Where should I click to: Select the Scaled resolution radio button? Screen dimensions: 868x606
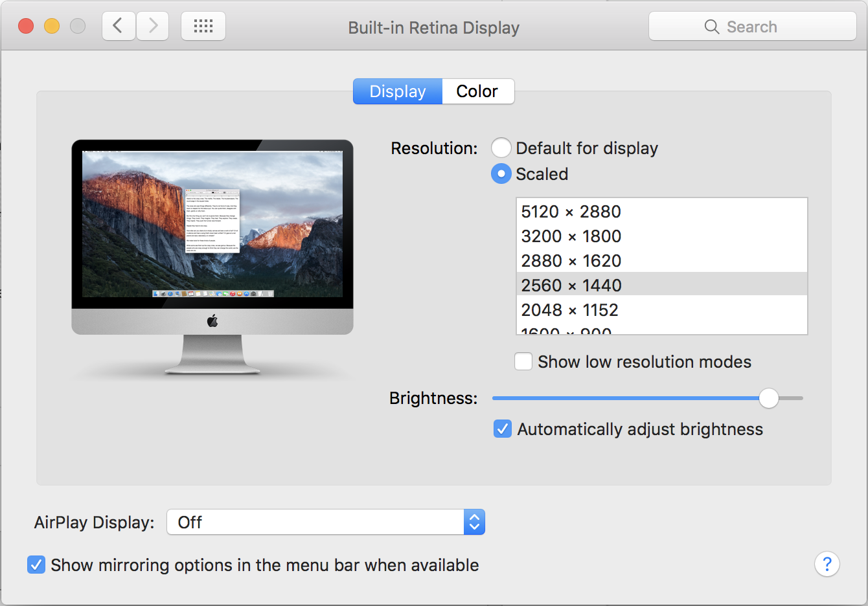click(x=501, y=174)
